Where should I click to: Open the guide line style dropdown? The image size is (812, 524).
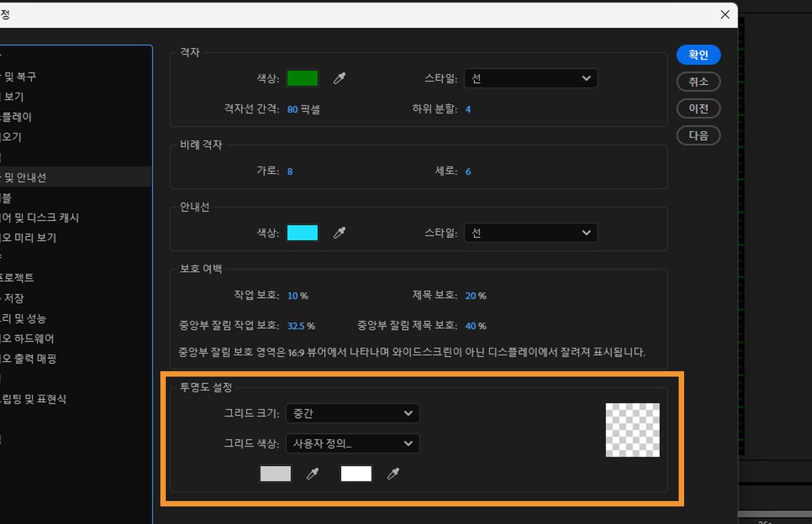pyautogui.click(x=531, y=233)
